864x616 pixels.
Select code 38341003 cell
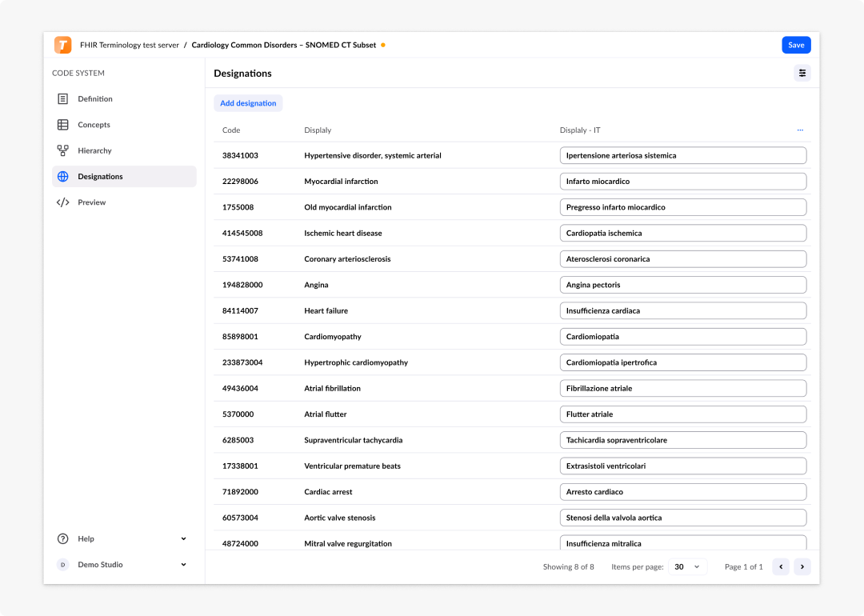[x=240, y=155]
